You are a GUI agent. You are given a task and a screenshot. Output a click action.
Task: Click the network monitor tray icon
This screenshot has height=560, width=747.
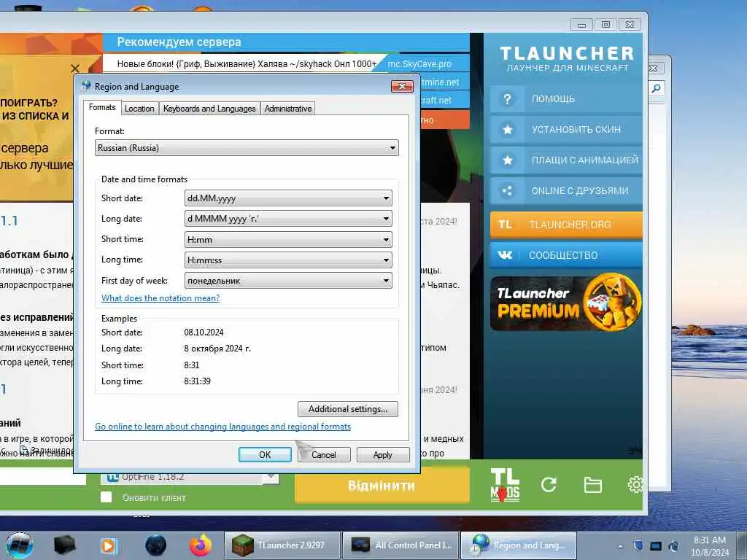[x=656, y=546]
